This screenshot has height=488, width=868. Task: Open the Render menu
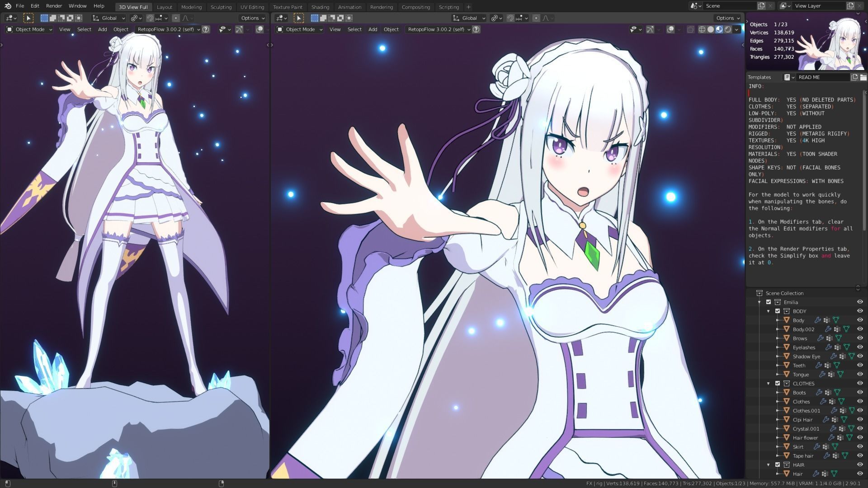[54, 6]
